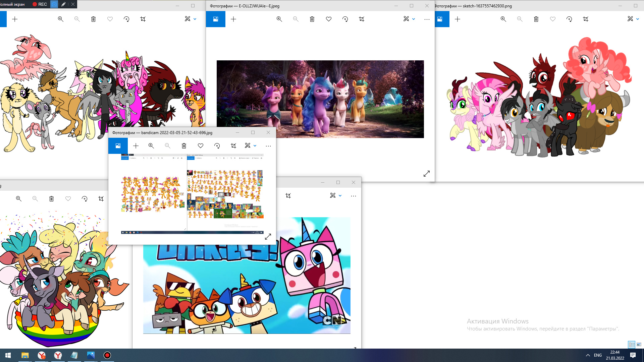
Task: Rotate the sketch-1637557462930.png image
Action: pyautogui.click(x=569, y=19)
